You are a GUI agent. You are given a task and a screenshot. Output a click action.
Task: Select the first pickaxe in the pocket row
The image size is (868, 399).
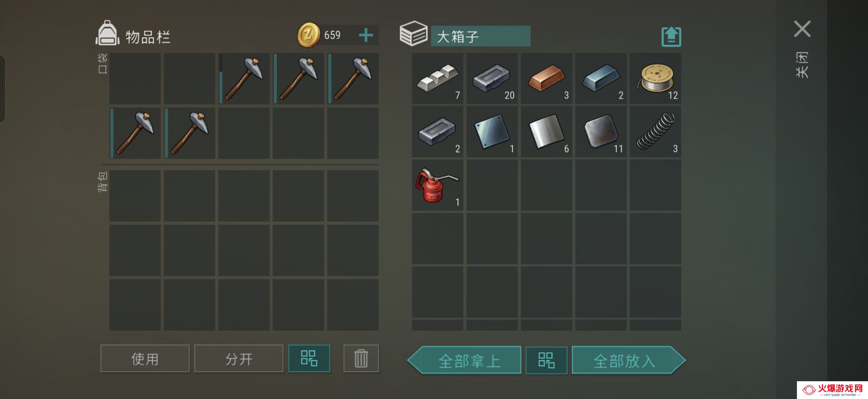[x=244, y=78]
